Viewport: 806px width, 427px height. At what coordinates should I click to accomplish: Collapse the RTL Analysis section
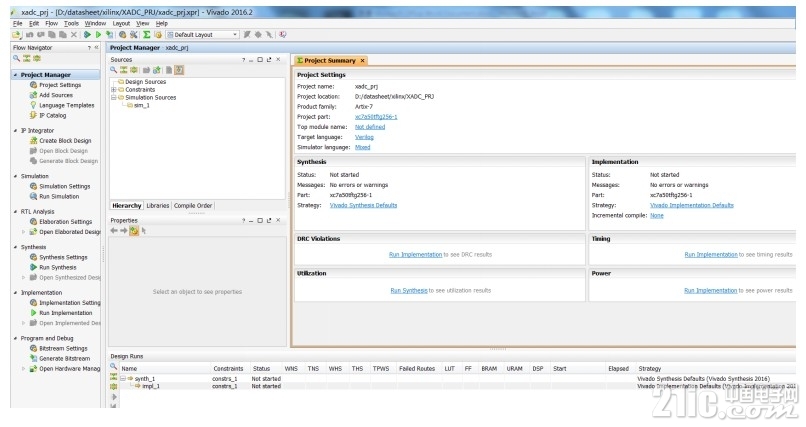click(x=15, y=211)
